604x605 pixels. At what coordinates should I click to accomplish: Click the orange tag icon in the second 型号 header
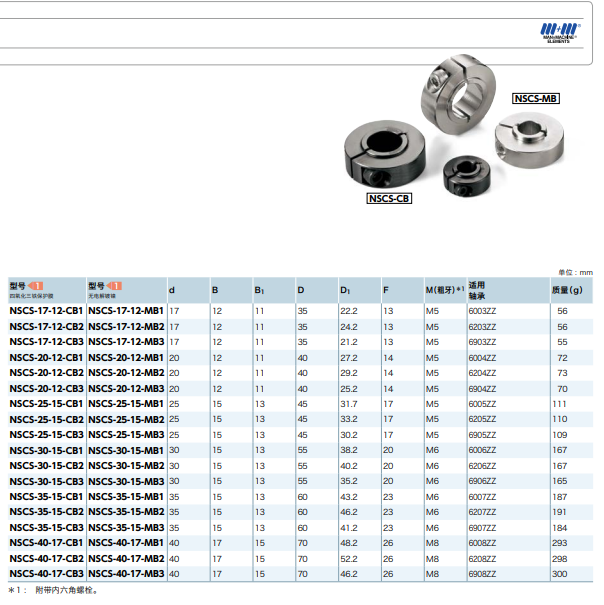[114, 286]
